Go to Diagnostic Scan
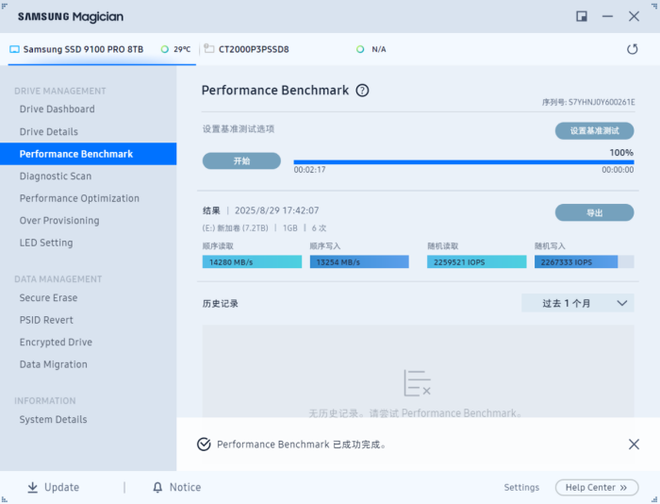This screenshot has height=504, width=660. [x=55, y=176]
